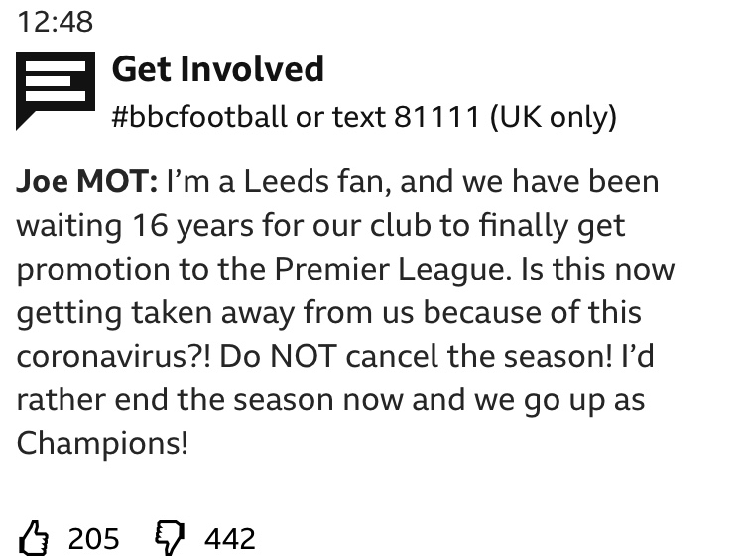Click the capitalised 'NOT' in the comment
This screenshot has width=744, height=560.
click(304, 357)
